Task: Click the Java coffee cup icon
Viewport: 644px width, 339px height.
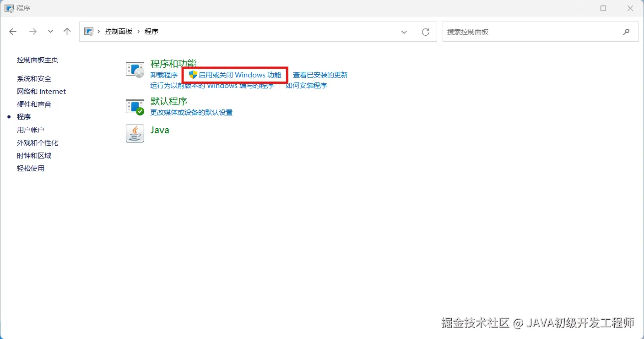Action: [x=135, y=133]
